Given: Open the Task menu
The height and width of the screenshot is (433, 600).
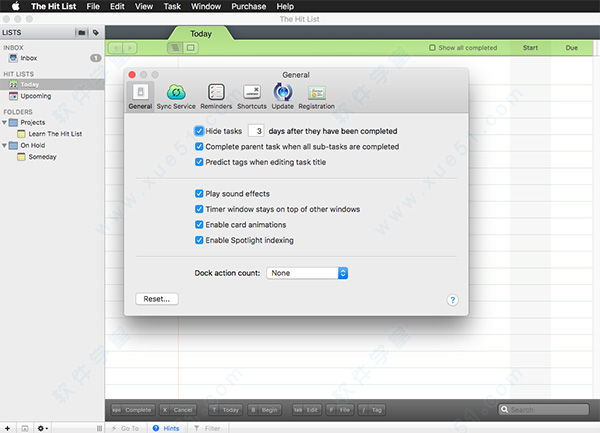Looking at the screenshot, I should pyautogui.click(x=172, y=6).
